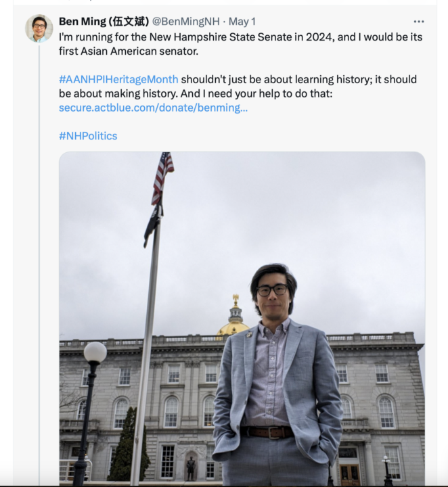Click the "first Asian American senator" text line
This screenshot has width=448, height=487.
pyautogui.click(x=129, y=51)
